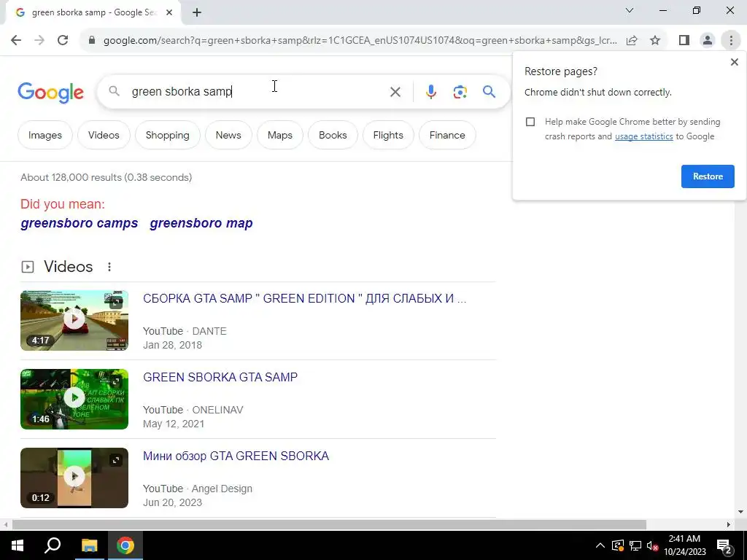Open the Chrome side panel icon
Screen dimensions: 747x560
[684, 41]
